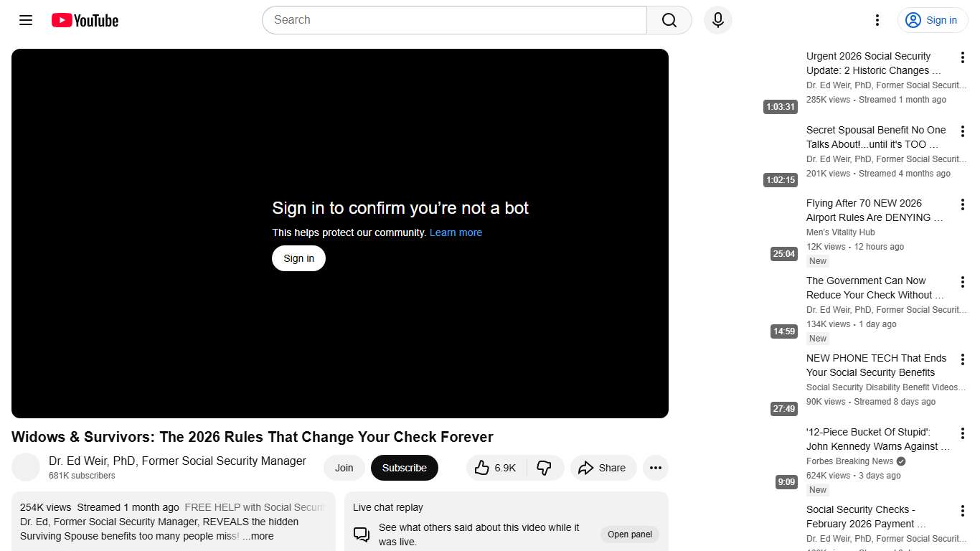
Task: Open YouTube settings via top-right three-dot icon
Action: tap(877, 20)
